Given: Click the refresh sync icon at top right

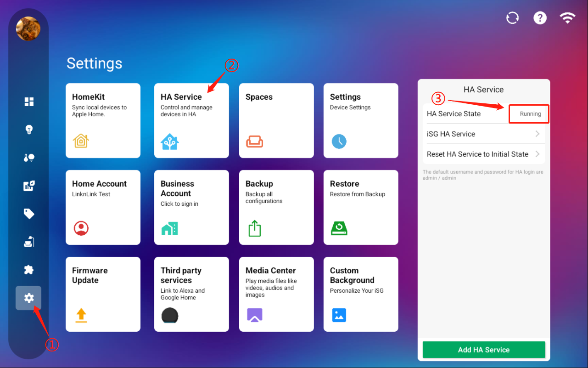Looking at the screenshot, I should tap(512, 18).
